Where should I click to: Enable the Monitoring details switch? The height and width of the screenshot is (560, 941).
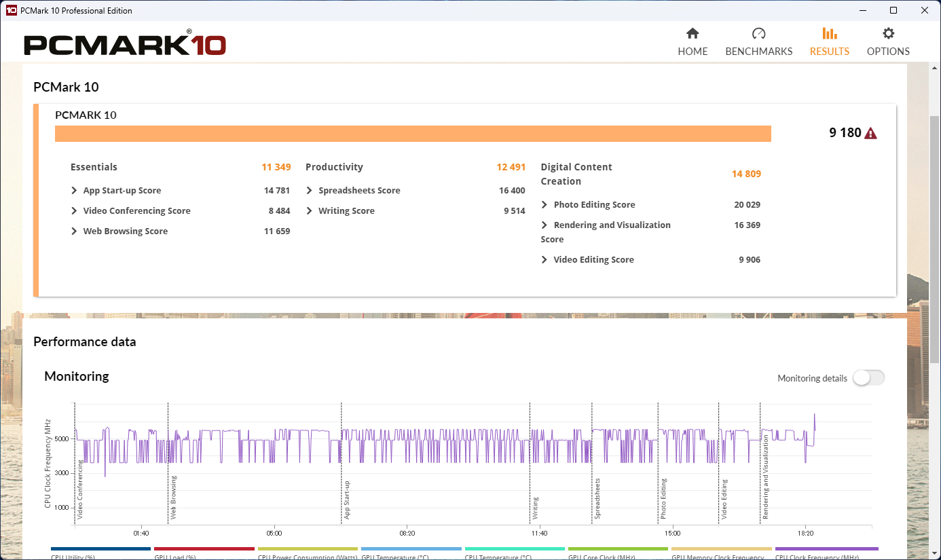pos(868,378)
